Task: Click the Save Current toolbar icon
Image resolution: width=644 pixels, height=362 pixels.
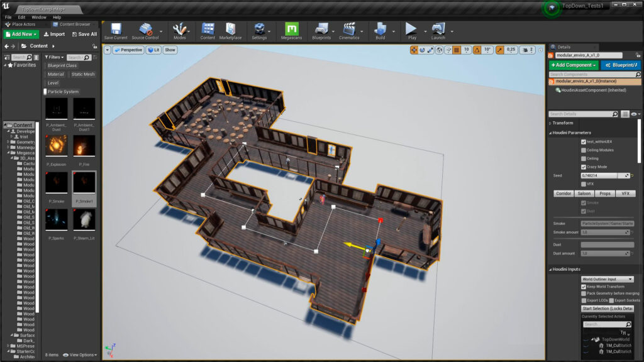Action: click(x=116, y=31)
